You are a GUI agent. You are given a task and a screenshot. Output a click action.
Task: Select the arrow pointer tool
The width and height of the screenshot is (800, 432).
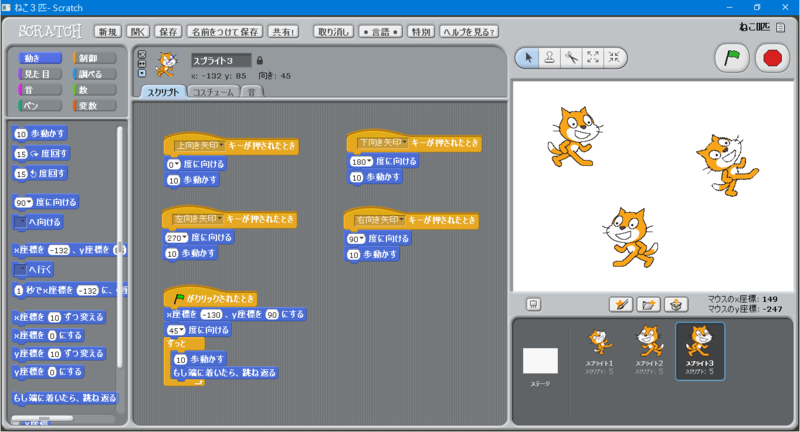point(528,58)
